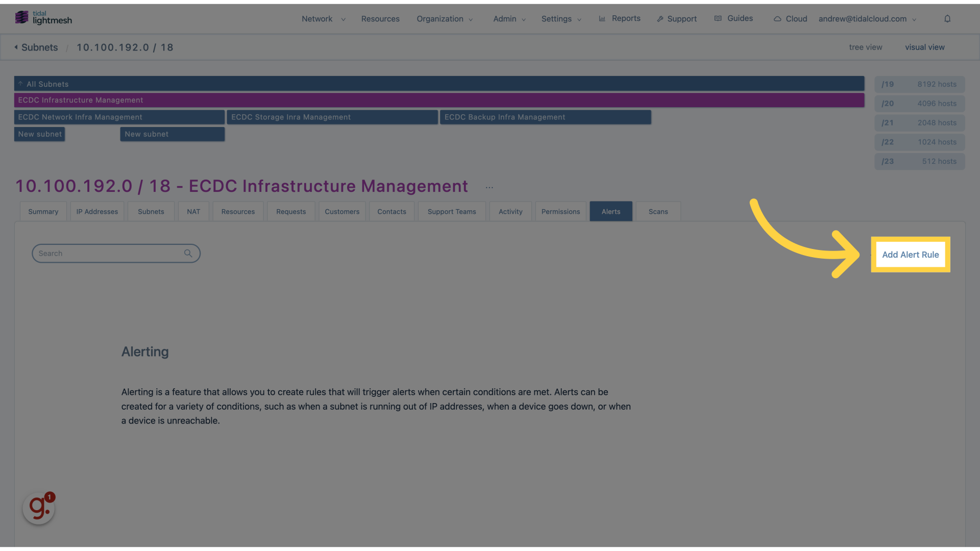Click the Guides book icon

click(x=718, y=18)
